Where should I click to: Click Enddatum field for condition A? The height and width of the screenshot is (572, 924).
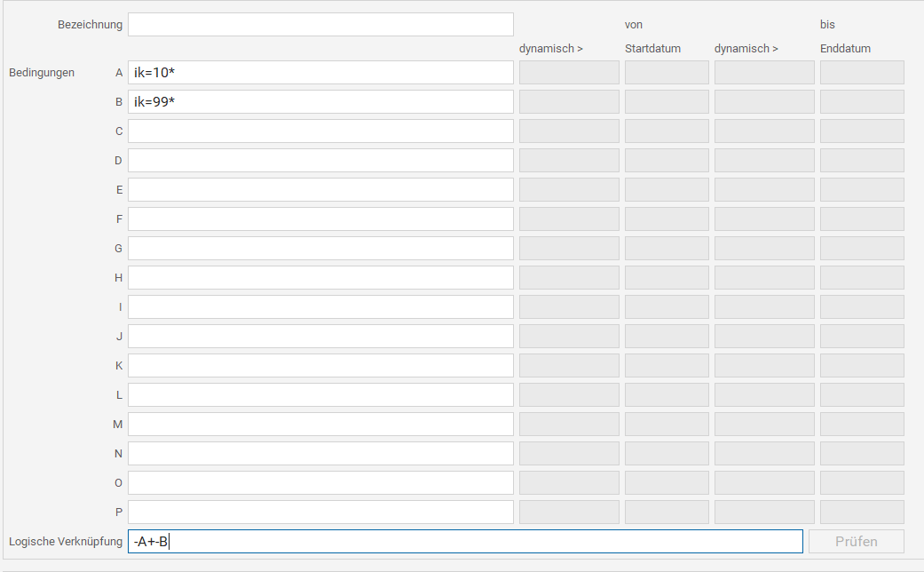[x=862, y=73]
